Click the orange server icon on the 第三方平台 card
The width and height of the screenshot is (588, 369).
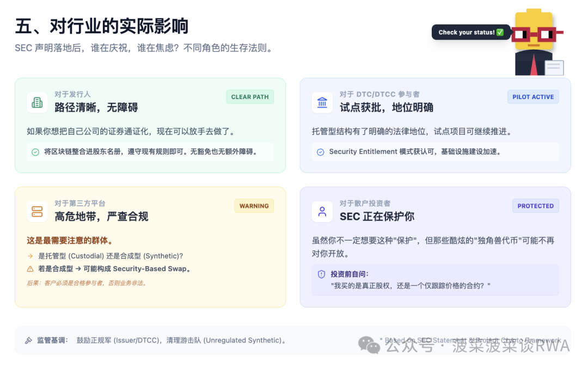pyautogui.click(x=37, y=211)
